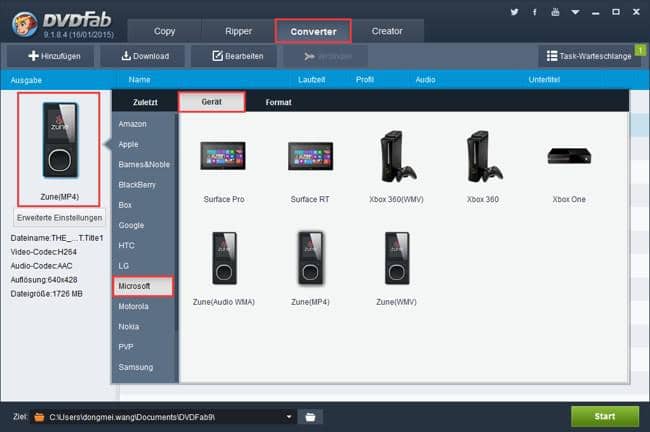Click the Video-Codec:H264 info line

(44, 252)
